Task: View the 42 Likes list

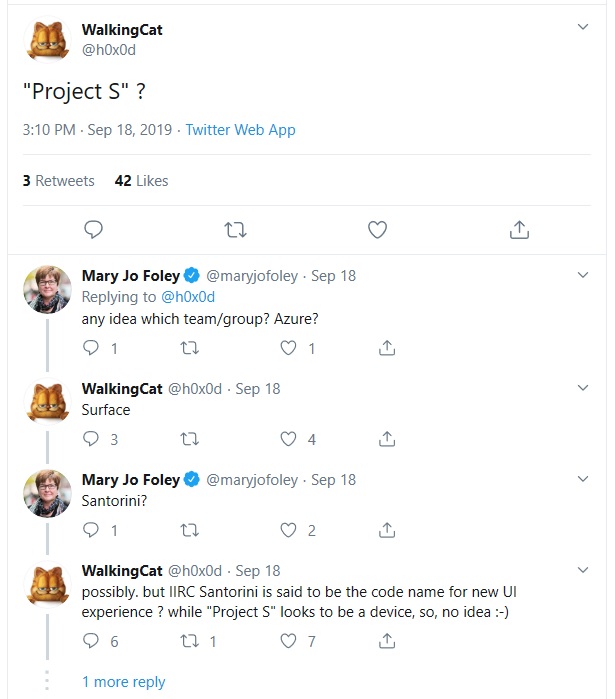Action: [141, 181]
